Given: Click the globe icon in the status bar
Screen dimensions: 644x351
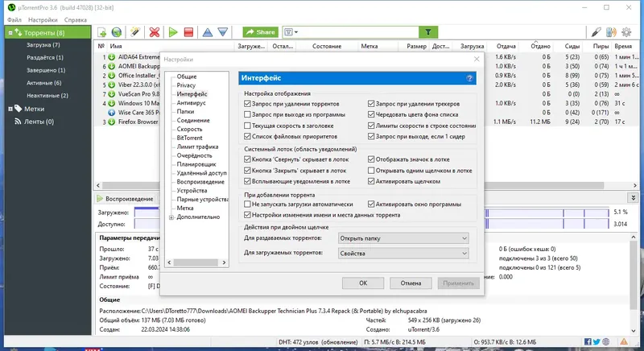Looking at the screenshot, I should [x=606, y=341].
